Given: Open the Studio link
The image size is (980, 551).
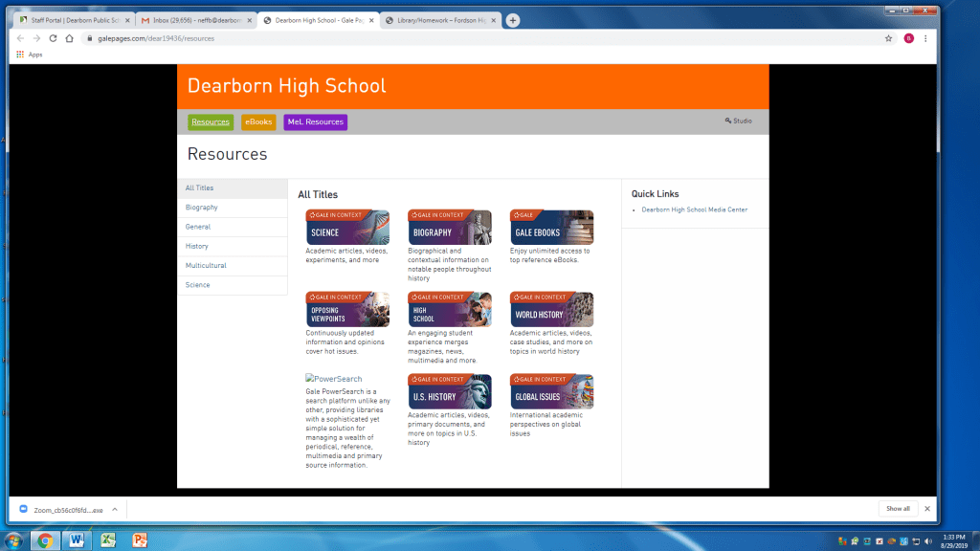Looking at the screenshot, I should click(739, 121).
